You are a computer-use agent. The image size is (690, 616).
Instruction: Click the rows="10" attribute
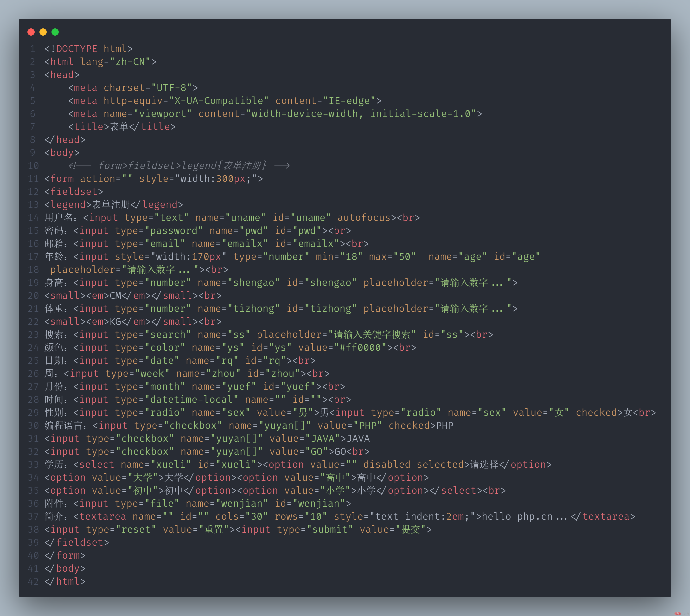point(301,516)
